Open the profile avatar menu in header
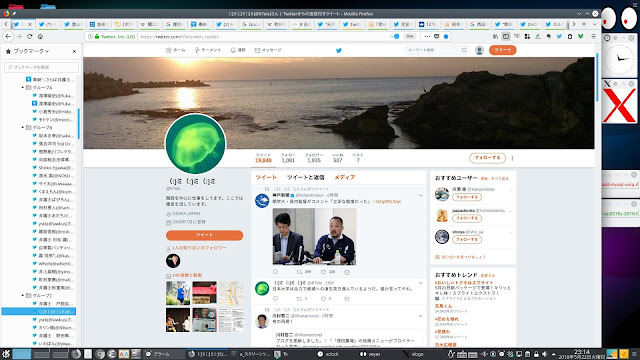This screenshot has width=640, height=360. pos(480,50)
